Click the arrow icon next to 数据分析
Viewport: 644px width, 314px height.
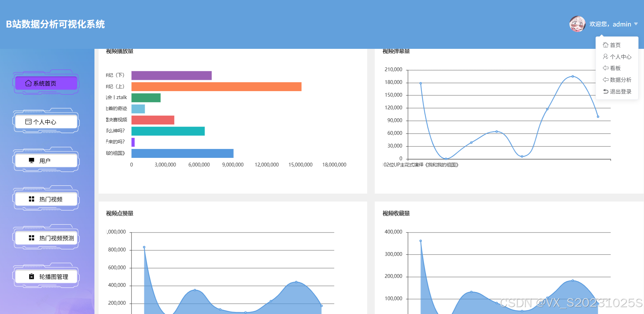[x=606, y=79]
